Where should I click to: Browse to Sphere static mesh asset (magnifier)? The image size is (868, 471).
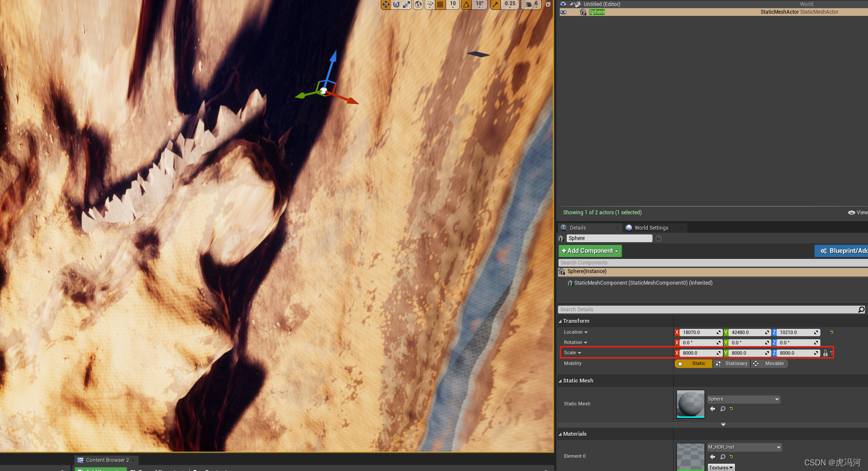pyautogui.click(x=723, y=409)
